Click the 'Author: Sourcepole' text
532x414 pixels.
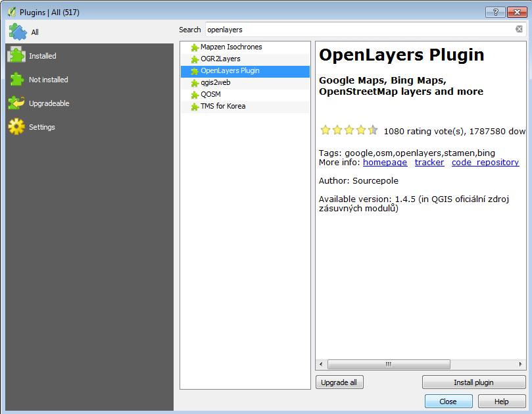tap(358, 181)
